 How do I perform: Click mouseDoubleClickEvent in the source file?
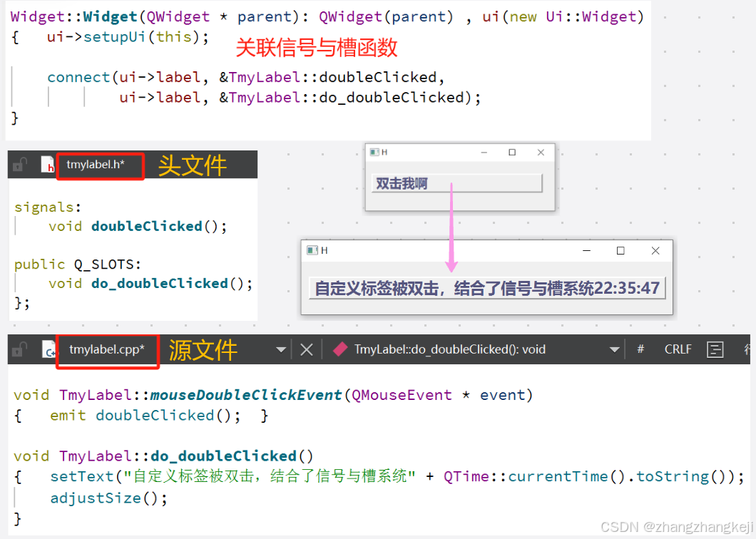tap(246, 395)
